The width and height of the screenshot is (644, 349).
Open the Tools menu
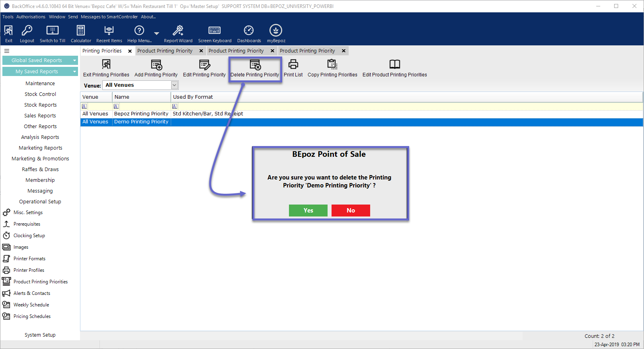click(8, 17)
